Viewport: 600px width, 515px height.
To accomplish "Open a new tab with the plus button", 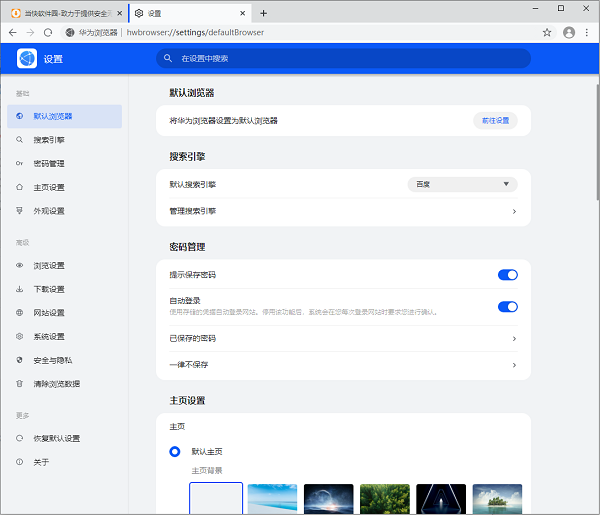I will click(x=264, y=13).
